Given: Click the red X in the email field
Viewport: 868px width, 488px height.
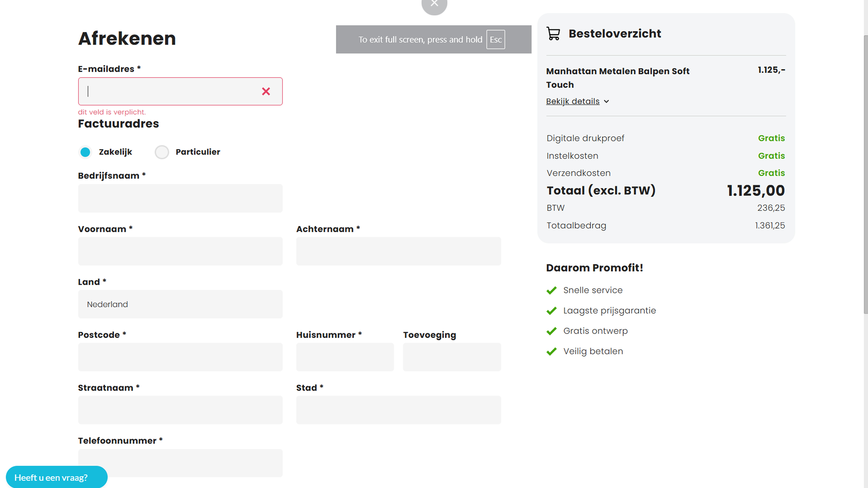Looking at the screenshot, I should pyautogui.click(x=266, y=91).
